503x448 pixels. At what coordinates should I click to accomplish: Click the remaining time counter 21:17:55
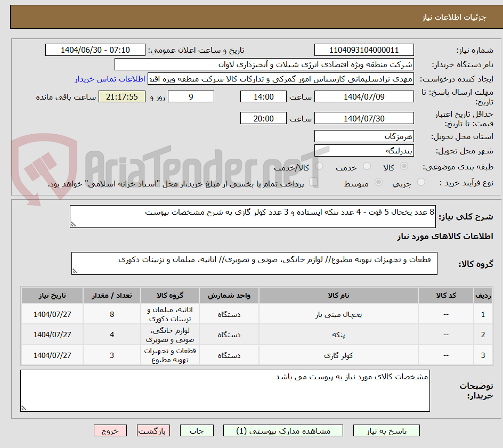121,96
